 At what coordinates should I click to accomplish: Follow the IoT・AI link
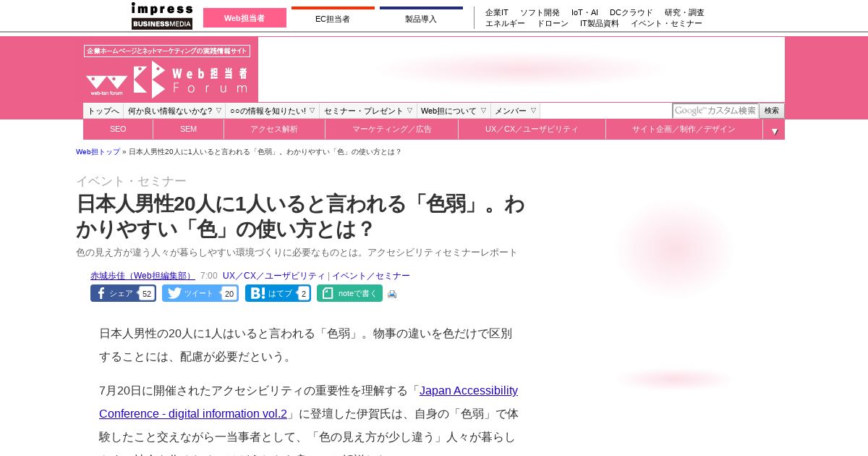click(584, 12)
